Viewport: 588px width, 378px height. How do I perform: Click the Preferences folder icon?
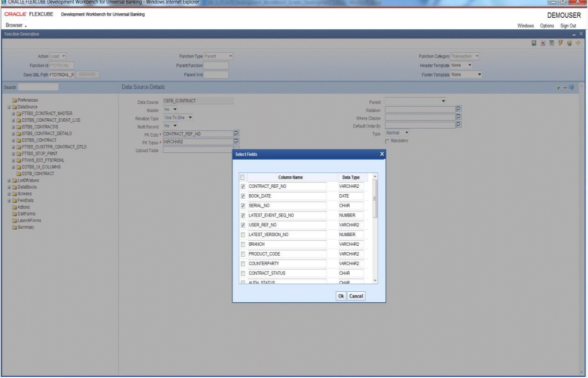14,100
